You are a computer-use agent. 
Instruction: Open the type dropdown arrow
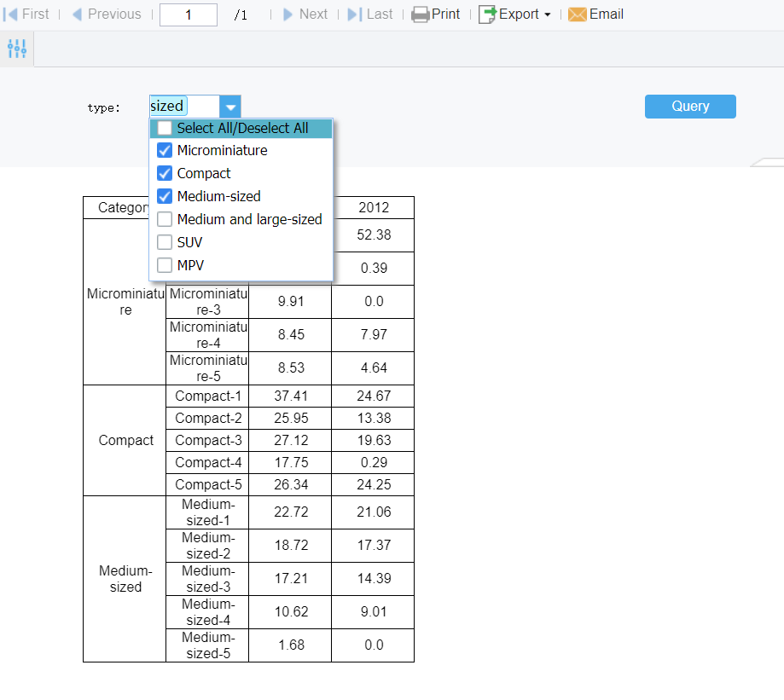coord(229,106)
